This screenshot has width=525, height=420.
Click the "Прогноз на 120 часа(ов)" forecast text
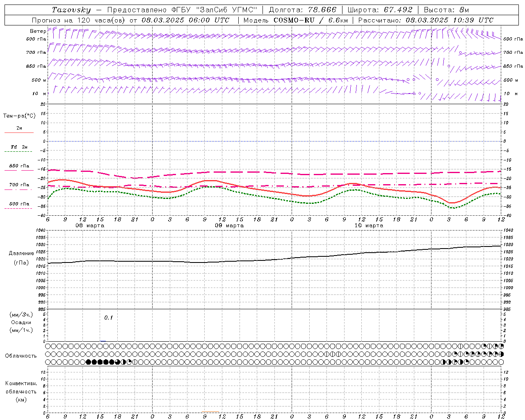coord(79,20)
